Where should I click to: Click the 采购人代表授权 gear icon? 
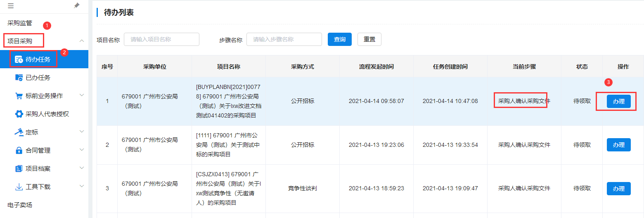(19, 114)
